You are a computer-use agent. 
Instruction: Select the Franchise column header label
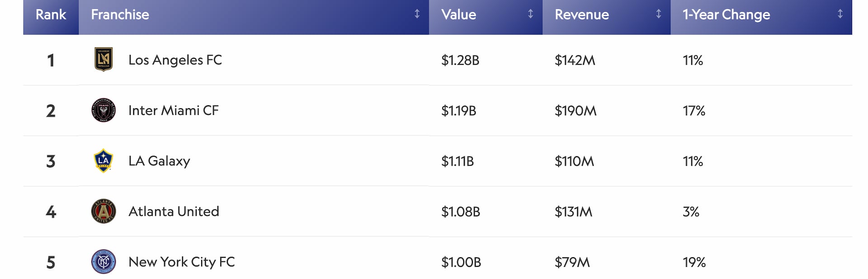(x=120, y=14)
